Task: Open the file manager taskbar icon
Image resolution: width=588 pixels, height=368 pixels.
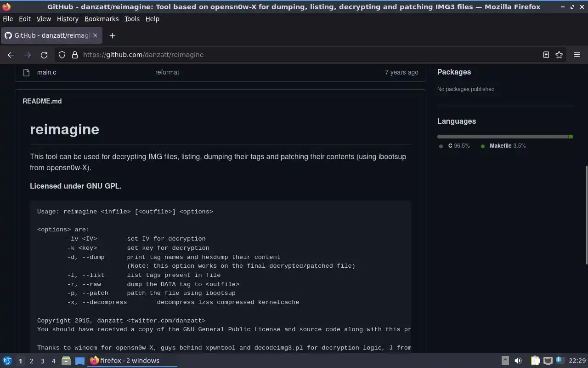Action: tap(66, 361)
